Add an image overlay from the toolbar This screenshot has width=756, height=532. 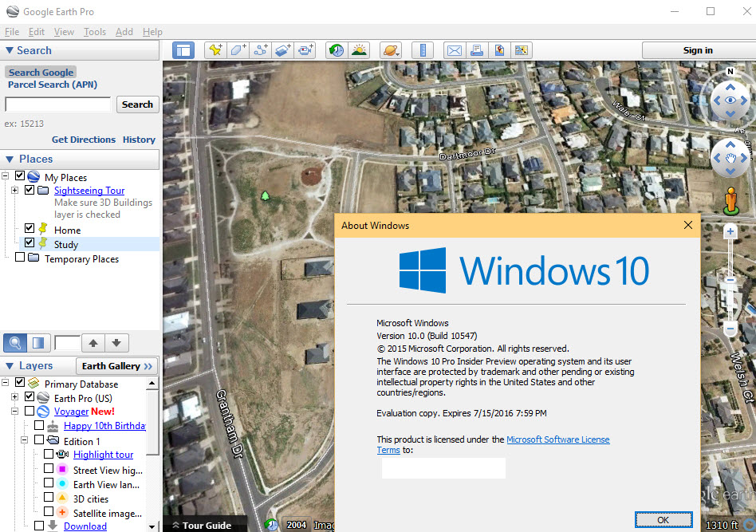tap(283, 50)
